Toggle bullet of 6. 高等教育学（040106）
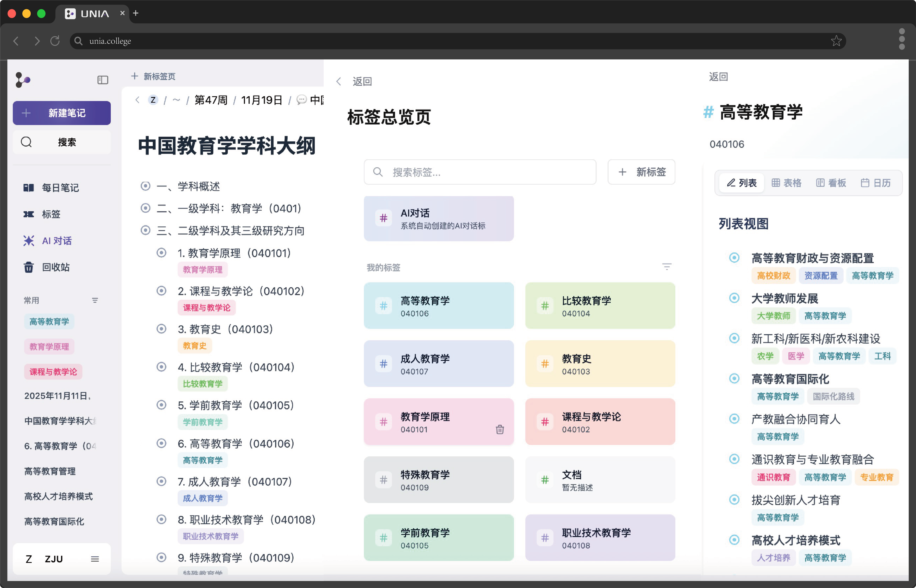 tap(161, 443)
